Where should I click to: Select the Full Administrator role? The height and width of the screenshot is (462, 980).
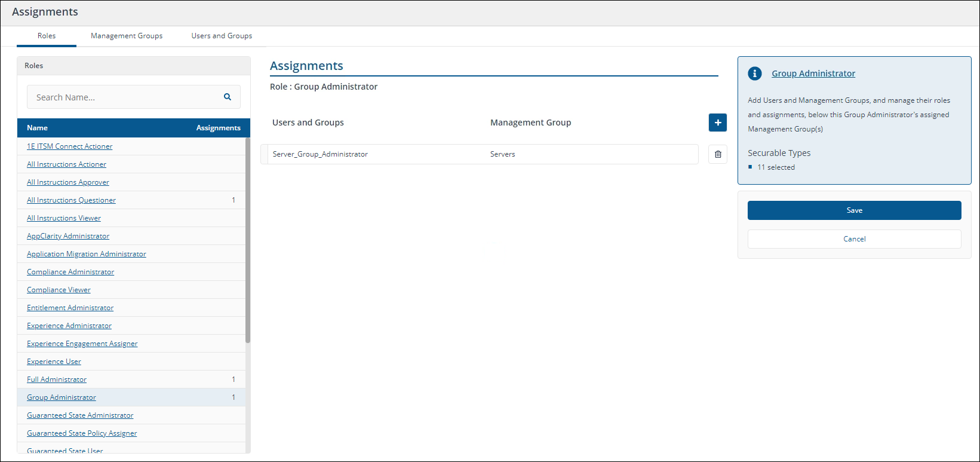[x=57, y=380]
